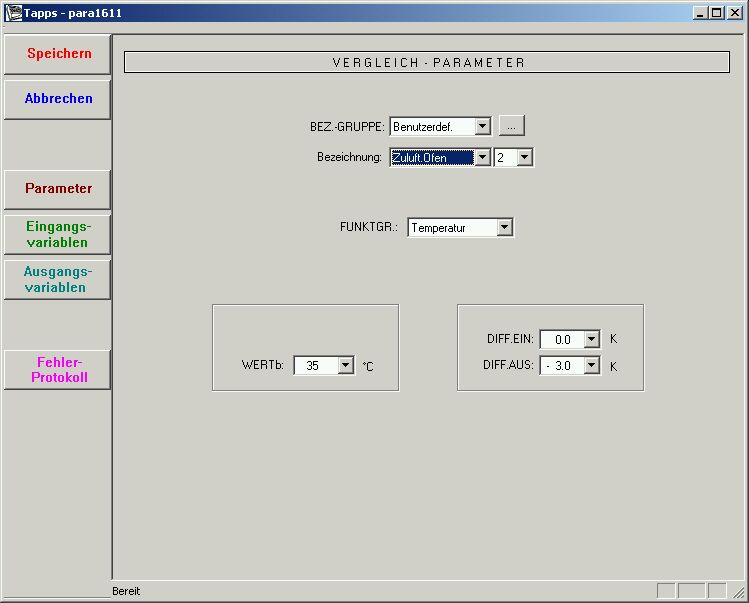The width and height of the screenshot is (749, 603).
Task: Click the Tapps application icon in title bar
Action: [13, 12]
